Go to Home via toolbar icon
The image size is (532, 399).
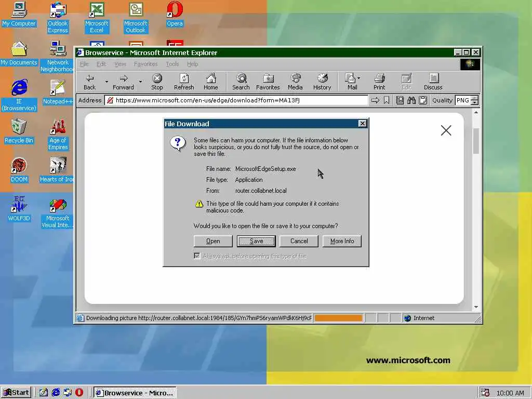(x=211, y=82)
